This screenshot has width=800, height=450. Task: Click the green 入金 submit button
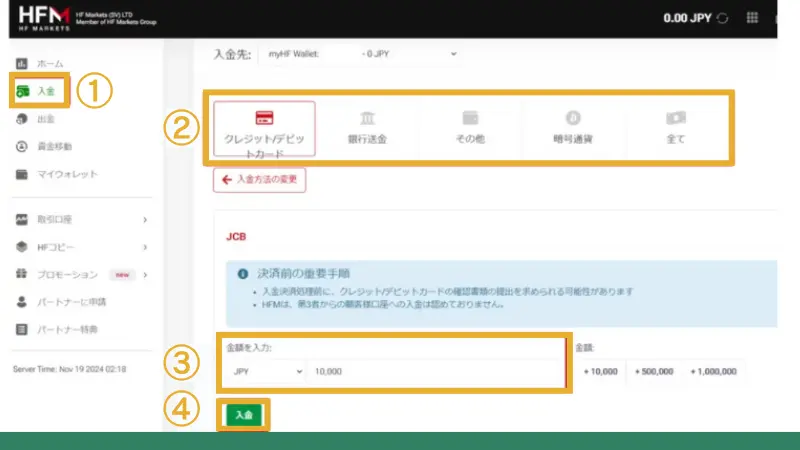[244, 415]
